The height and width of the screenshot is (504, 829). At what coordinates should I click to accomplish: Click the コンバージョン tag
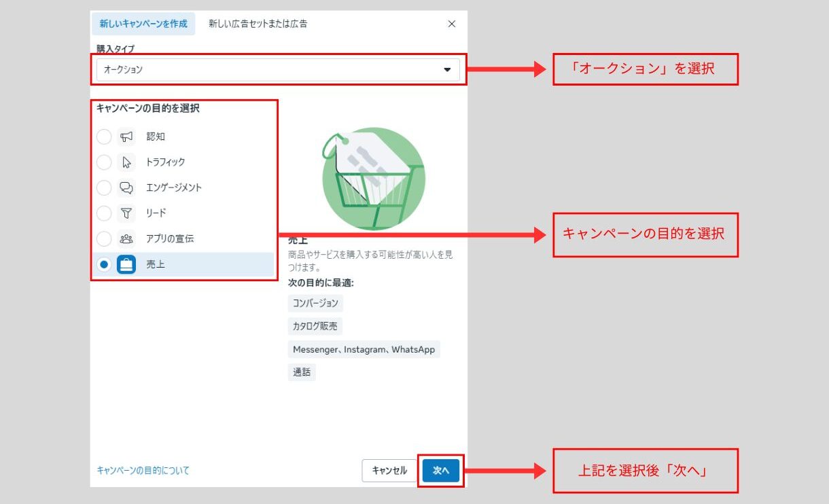point(315,303)
